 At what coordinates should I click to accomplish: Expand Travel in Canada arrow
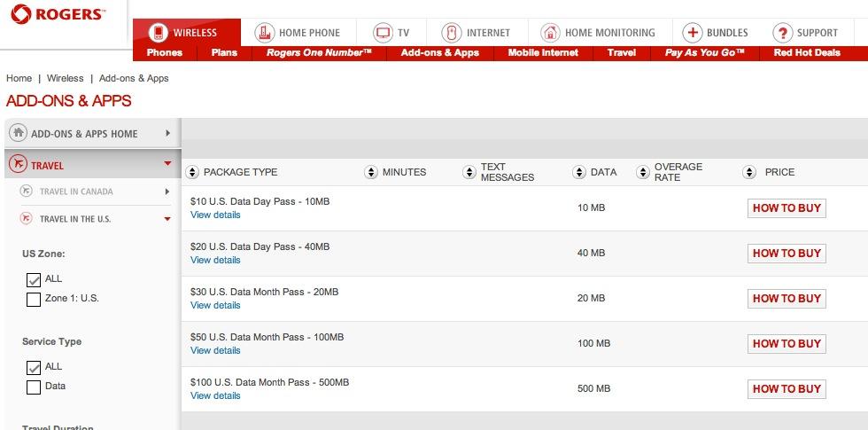pos(167,192)
